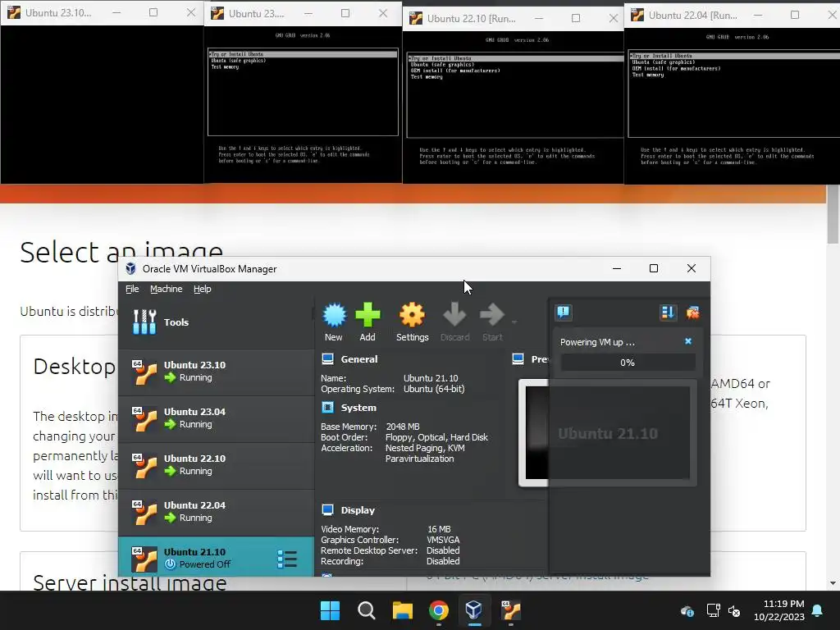Select the Tools entry in the sidebar
The height and width of the screenshot is (630, 840).
point(216,322)
